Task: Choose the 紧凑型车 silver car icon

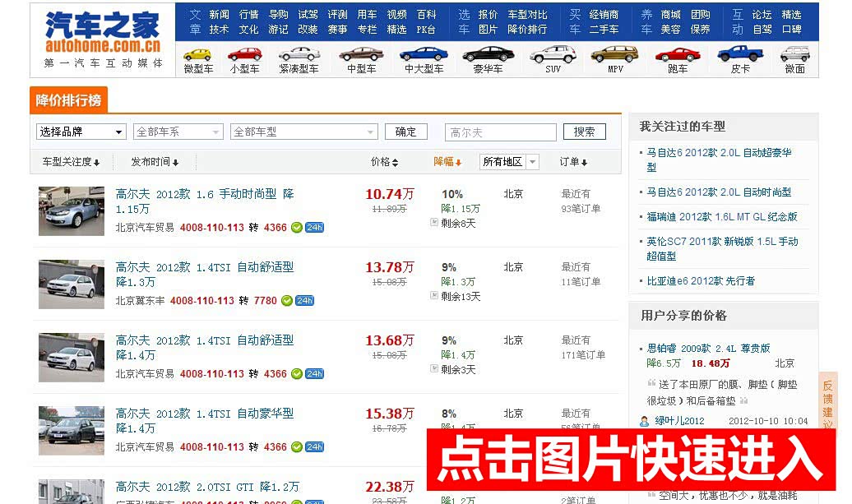Action: (299, 53)
